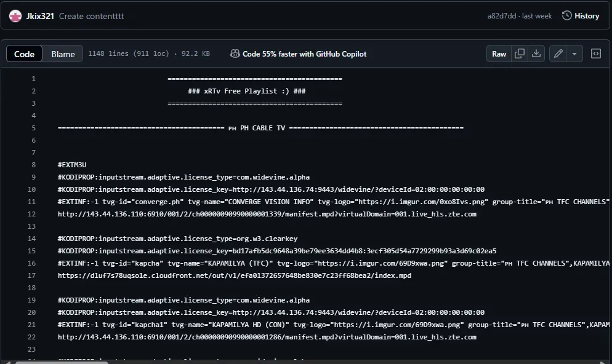Open the Raw file view

tap(499, 53)
